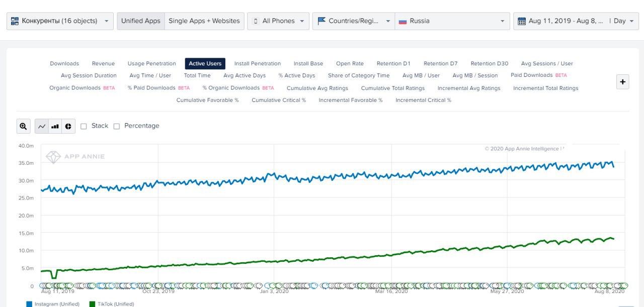Open the Day granularity dropdown
The width and height of the screenshot is (644, 307).
click(623, 21)
